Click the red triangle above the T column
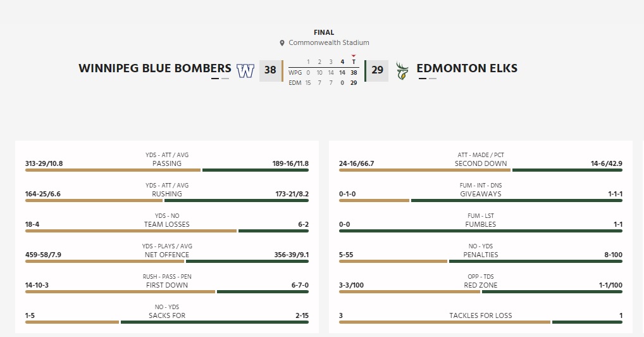 click(354, 56)
